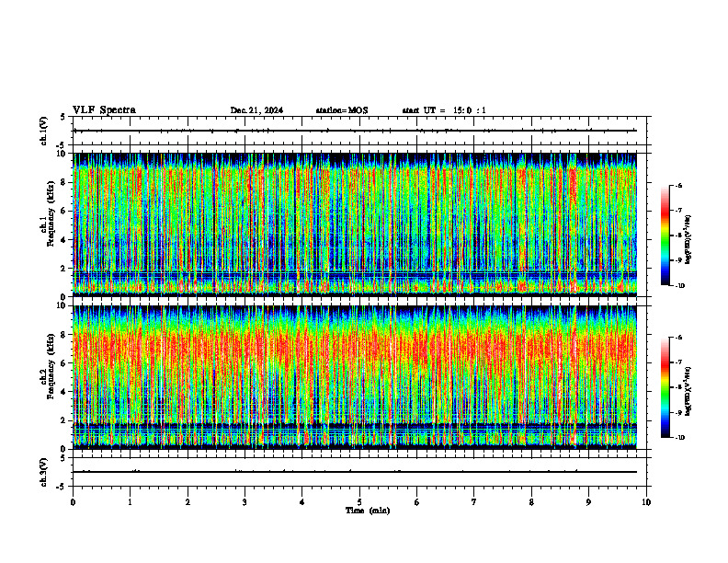The image size is (728, 563).
Task: Select the "4" kHz tick on ch.2 frequency axis
Action: click(x=64, y=392)
